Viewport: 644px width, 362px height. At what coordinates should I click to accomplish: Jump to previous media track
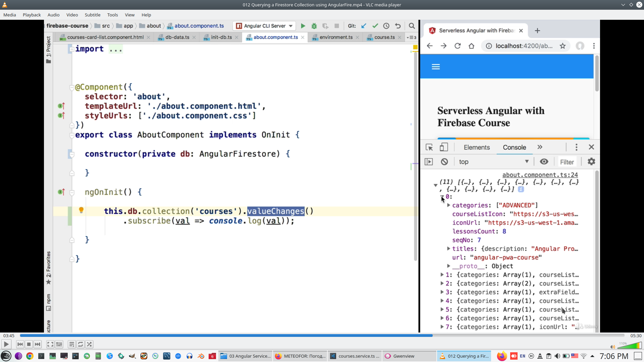point(20,344)
